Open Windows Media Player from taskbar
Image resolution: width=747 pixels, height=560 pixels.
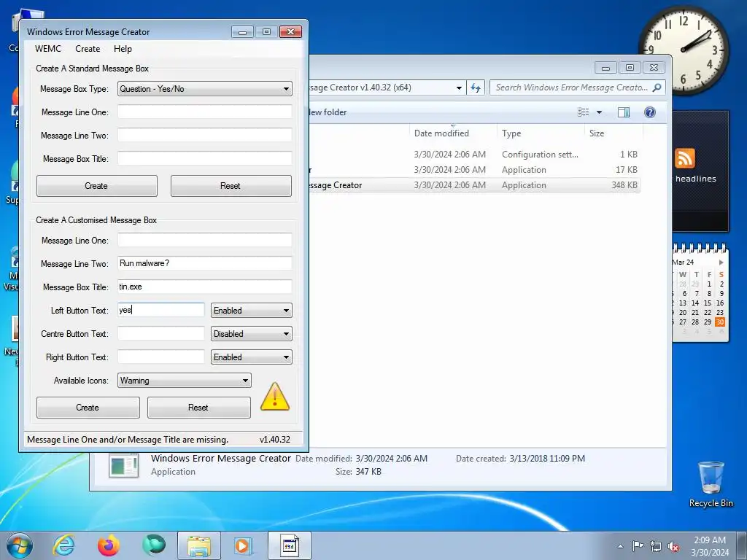click(244, 545)
